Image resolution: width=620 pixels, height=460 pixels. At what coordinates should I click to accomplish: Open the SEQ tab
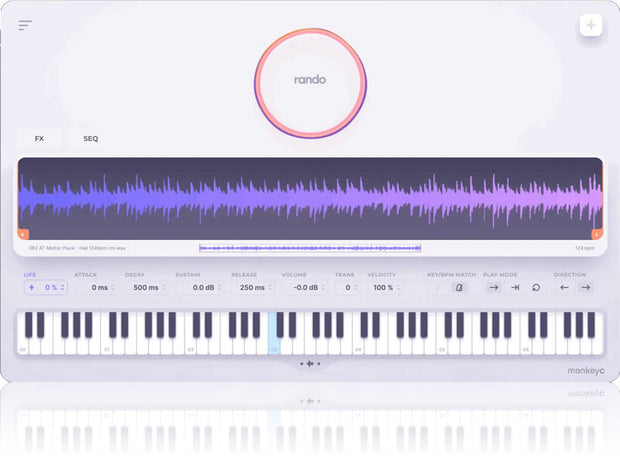[x=91, y=138]
